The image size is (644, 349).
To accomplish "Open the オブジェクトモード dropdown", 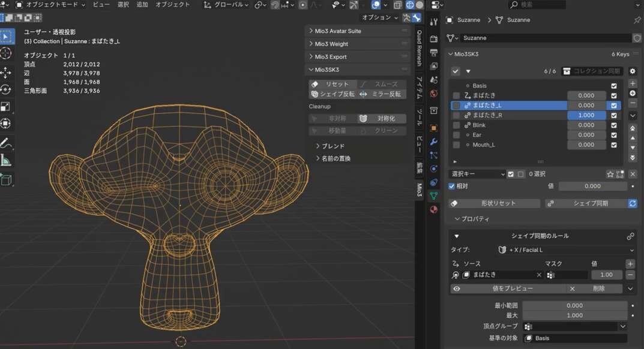I will pyautogui.click(x=50, y=5).
